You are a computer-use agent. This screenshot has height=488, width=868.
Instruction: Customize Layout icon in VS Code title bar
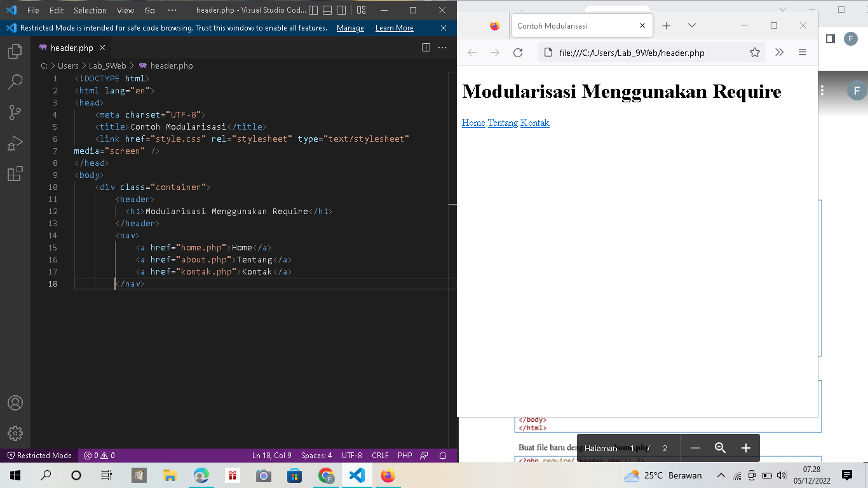[x=361, y=10]
